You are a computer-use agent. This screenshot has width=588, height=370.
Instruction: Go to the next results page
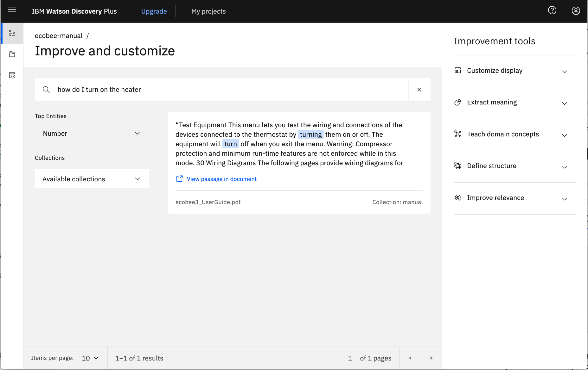[x=431, y=358]
